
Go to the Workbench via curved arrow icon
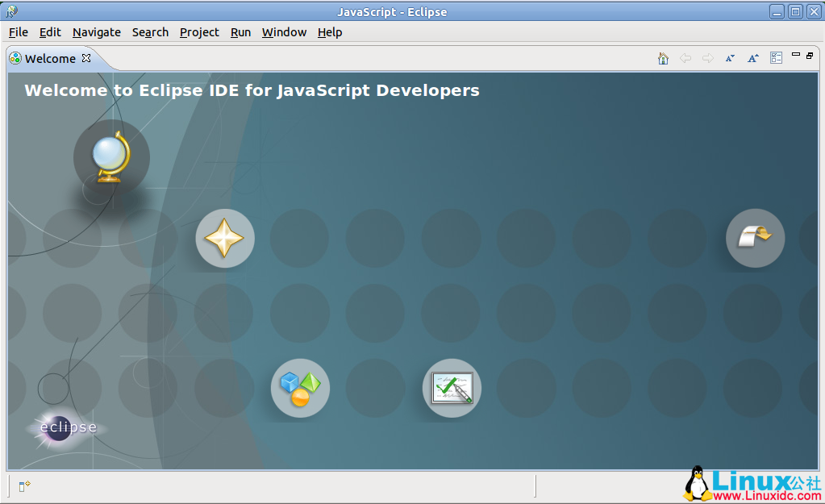pos(755,238)
